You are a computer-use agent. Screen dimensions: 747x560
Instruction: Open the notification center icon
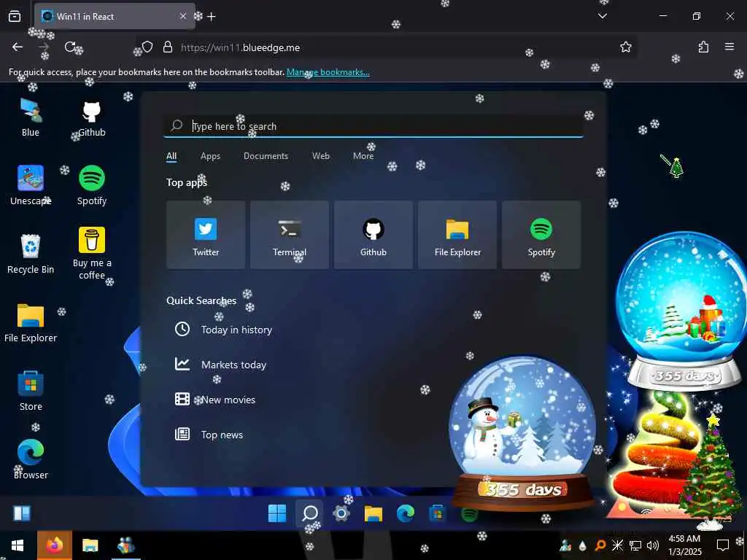723,545
